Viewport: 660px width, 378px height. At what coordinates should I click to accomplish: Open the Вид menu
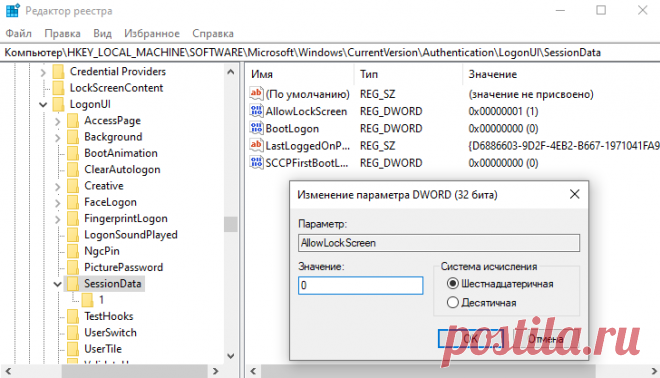click(102, 33)
